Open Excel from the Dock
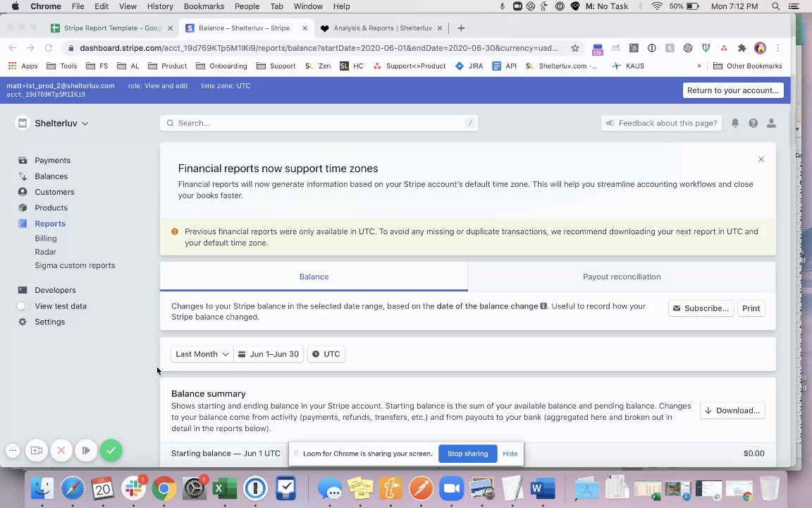 tap(225, 488)
